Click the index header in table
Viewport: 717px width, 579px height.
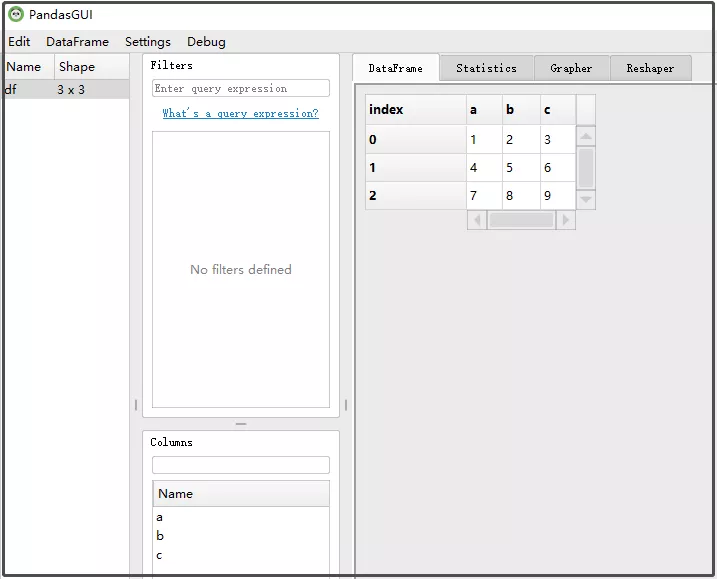click(x=416, y=110)
